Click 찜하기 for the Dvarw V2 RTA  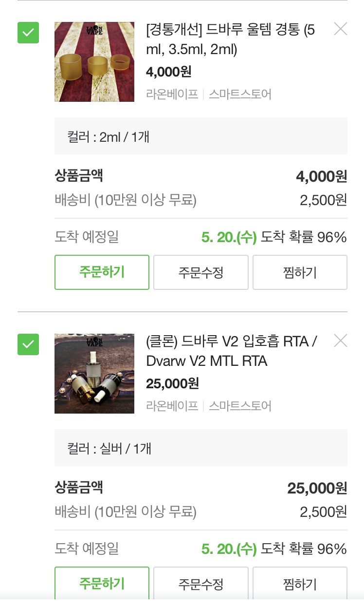point(300,583)
